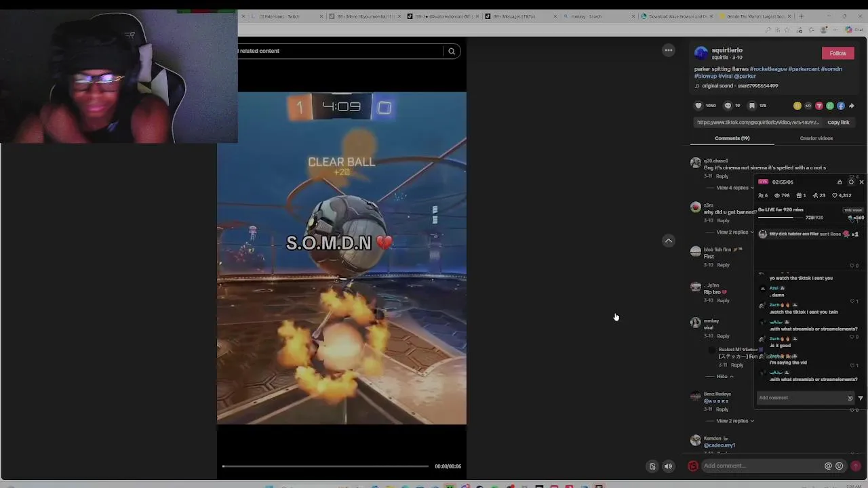Click the settings icon in the LIVE overlay
This screenshot has height=488, width=868.
click(851, 182)
